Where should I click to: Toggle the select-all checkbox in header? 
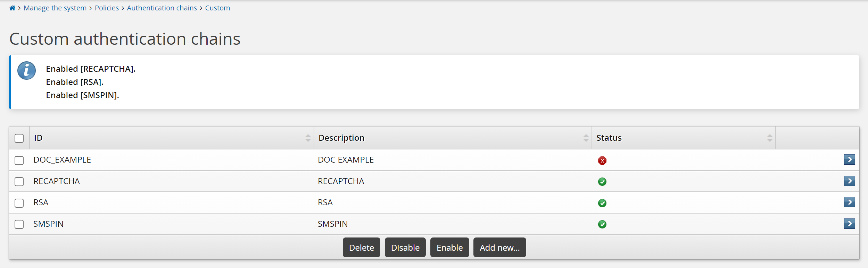pos(19,138)
